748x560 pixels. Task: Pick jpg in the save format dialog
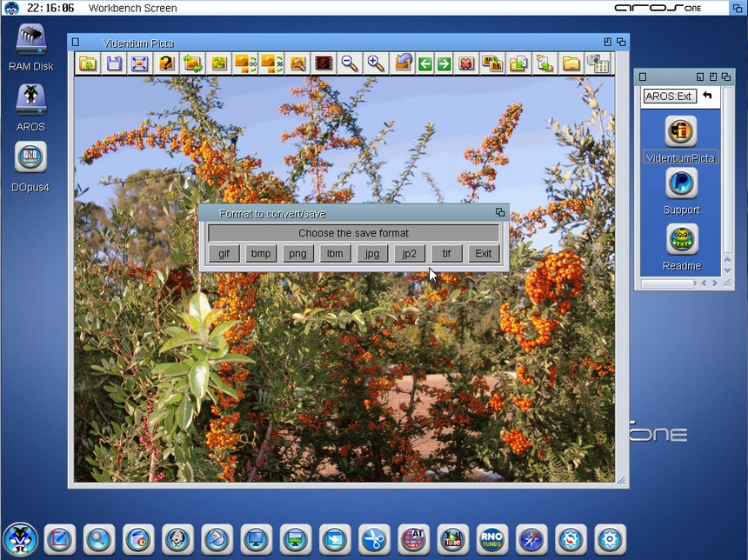tap(372, 254)
